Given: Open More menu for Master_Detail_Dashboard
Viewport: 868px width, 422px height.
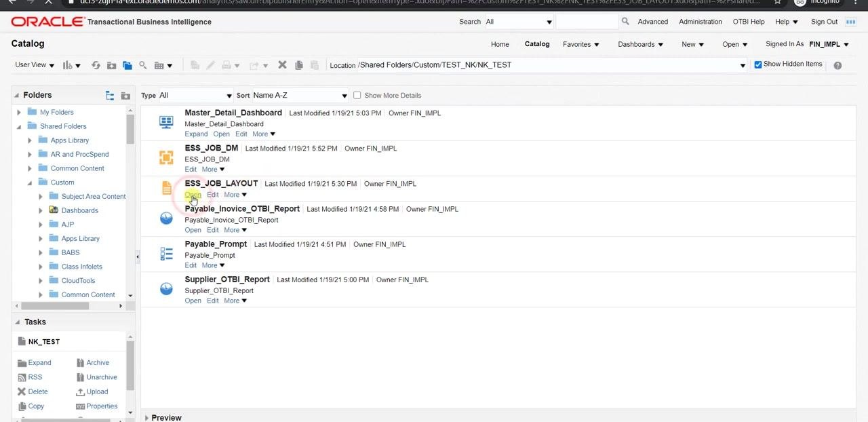Looking at the screenshot, I should (x=264, y=134).
